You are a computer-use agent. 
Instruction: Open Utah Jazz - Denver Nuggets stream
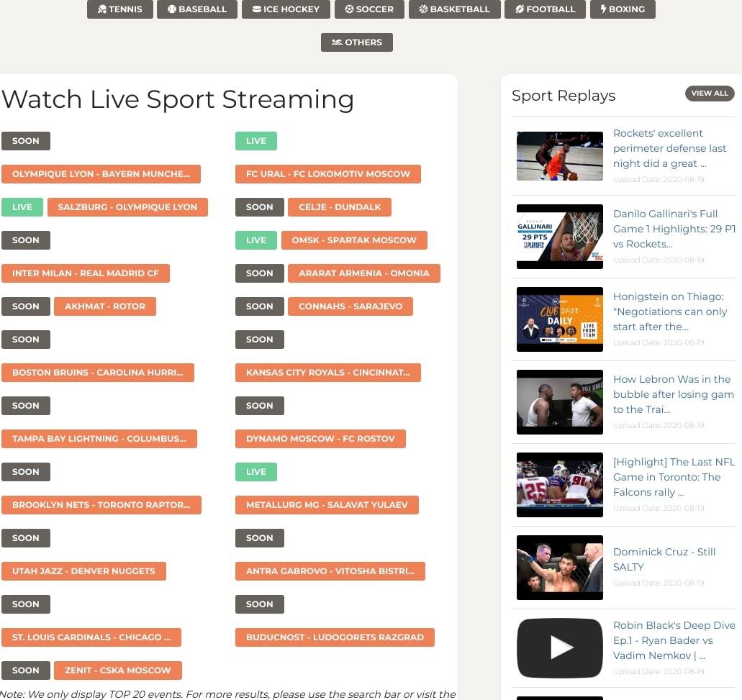[83, 571]
